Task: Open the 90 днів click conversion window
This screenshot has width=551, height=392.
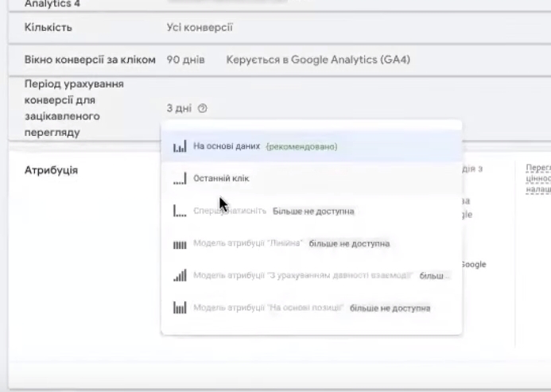Action: (186, 60)
